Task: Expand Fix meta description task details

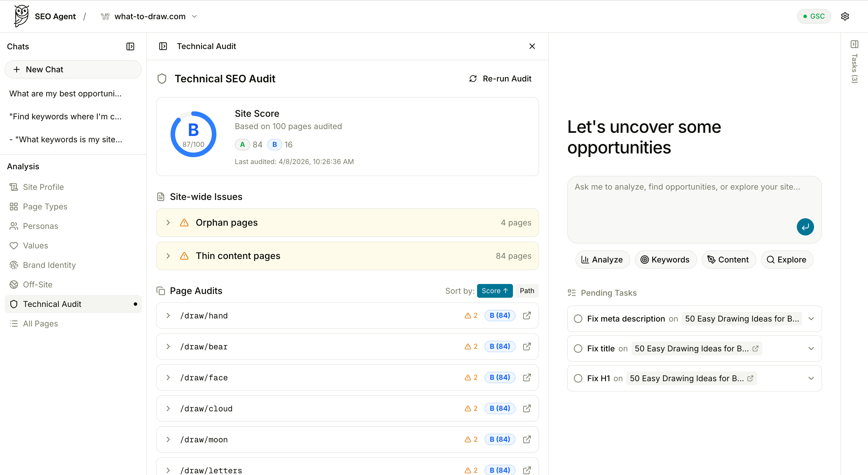Action: tap(811, 319)
